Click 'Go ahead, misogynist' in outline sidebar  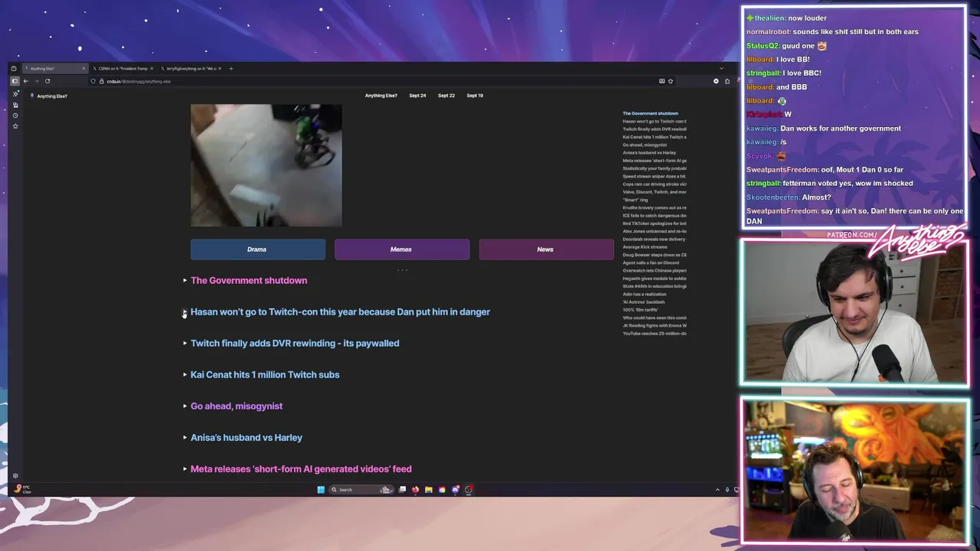(645, 145)
